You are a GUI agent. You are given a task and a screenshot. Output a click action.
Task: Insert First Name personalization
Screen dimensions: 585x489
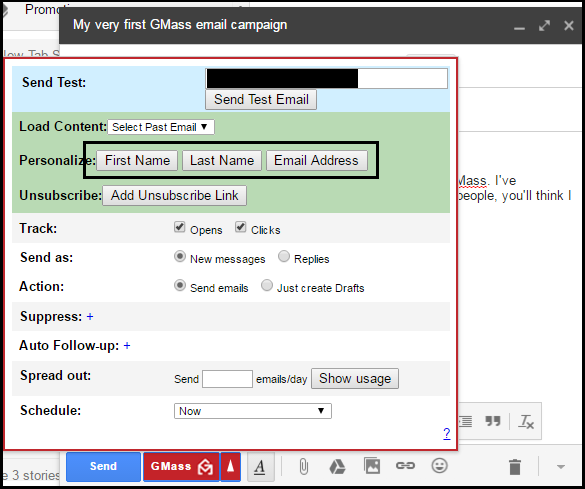point(137,160)
